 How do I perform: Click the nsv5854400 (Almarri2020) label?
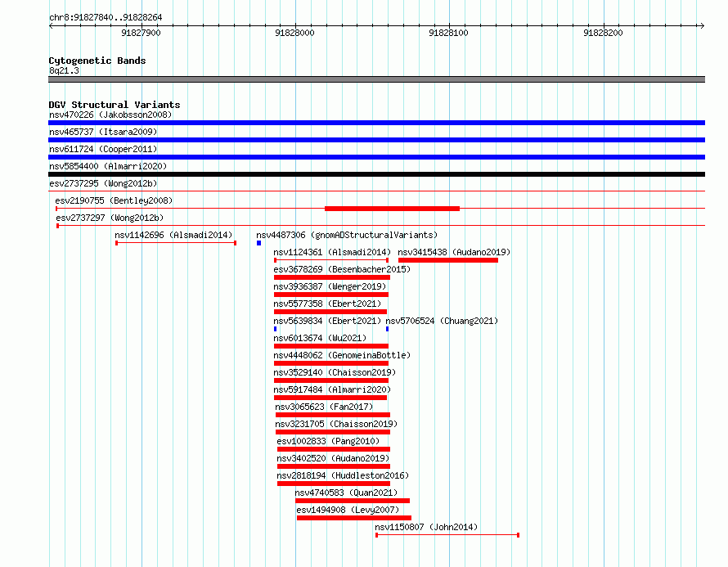click(x=108, y=166)
